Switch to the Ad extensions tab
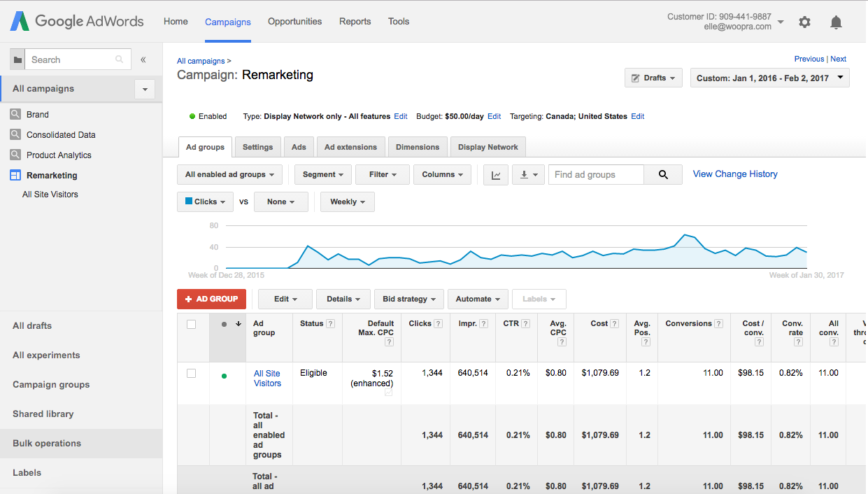 pos(351,147)
